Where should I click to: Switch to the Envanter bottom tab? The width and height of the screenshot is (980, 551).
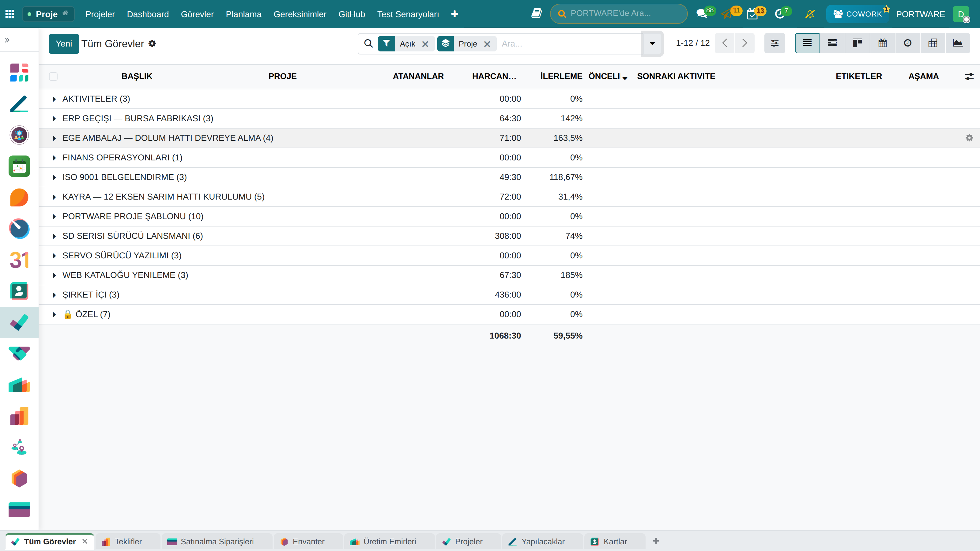point(308,542)
